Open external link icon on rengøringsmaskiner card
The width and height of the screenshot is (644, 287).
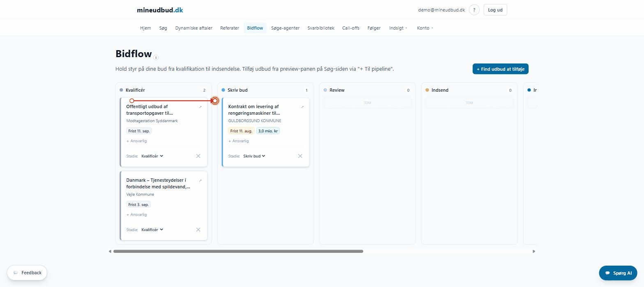(x=302, y=107)
